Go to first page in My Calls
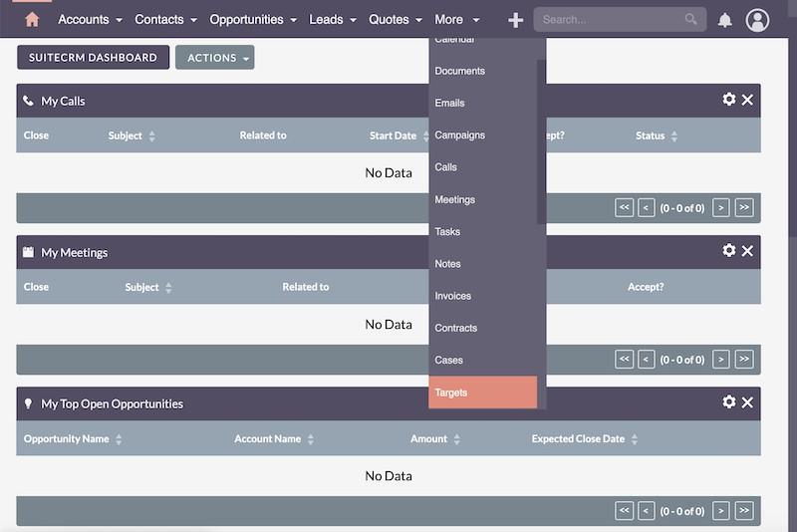This screenshot has width=797, height=532. [625, 207]
